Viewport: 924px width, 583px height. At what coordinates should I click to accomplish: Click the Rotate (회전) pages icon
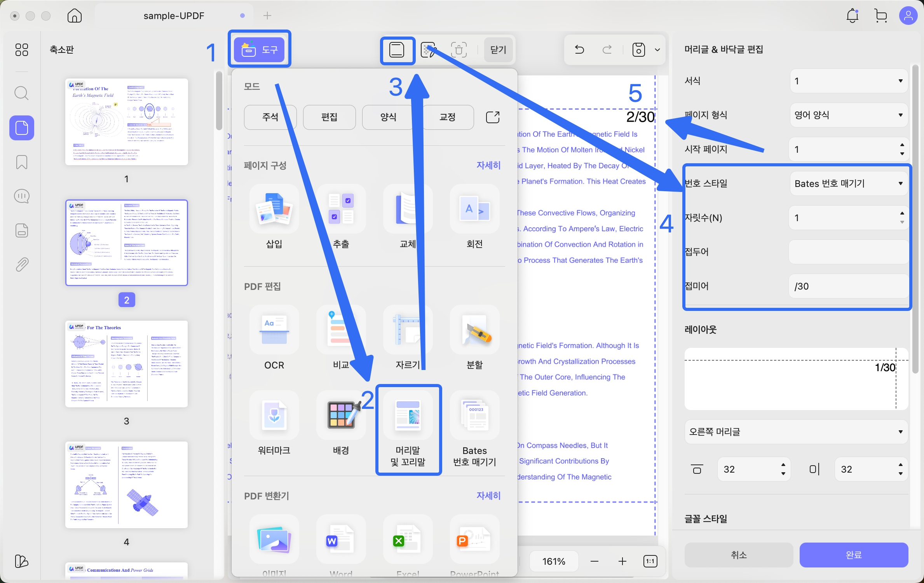pyautogui.click(x=474, y=209)
